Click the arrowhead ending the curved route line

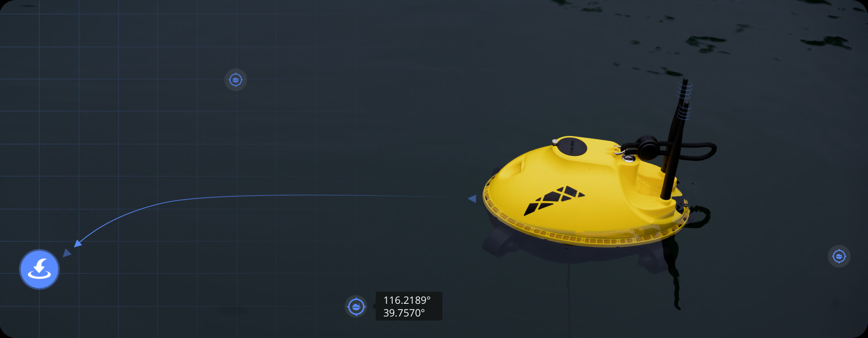(x=78, y=243)
